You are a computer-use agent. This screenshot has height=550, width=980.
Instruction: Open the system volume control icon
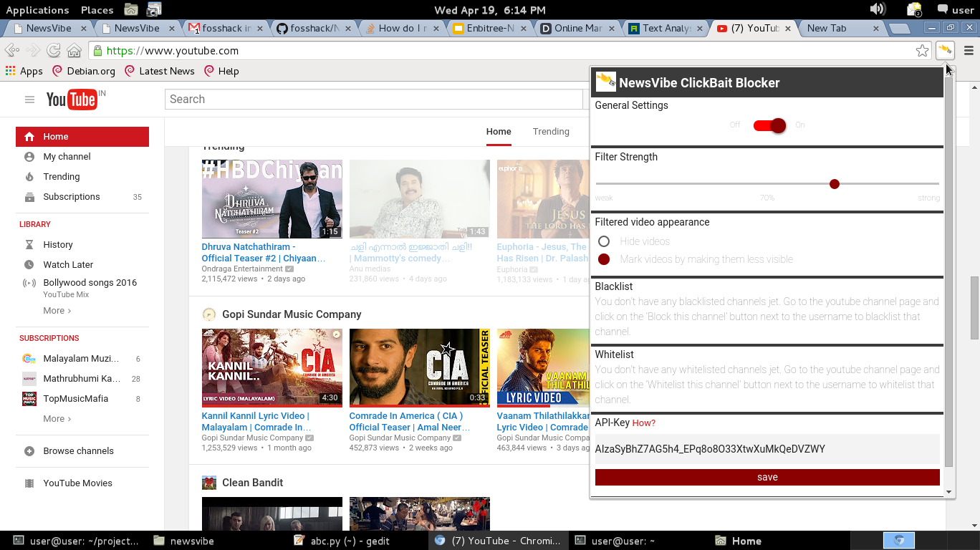click(x=878, y=9)
